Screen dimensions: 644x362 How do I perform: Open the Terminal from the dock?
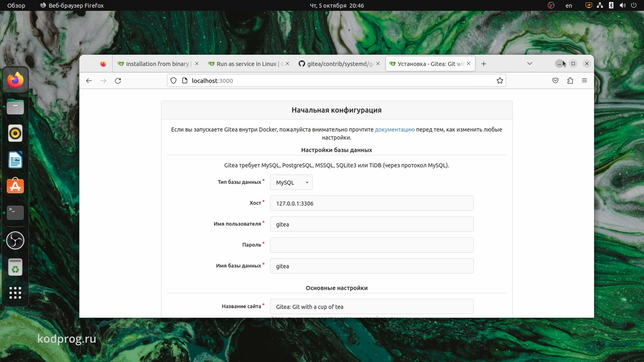click(15, 213)
